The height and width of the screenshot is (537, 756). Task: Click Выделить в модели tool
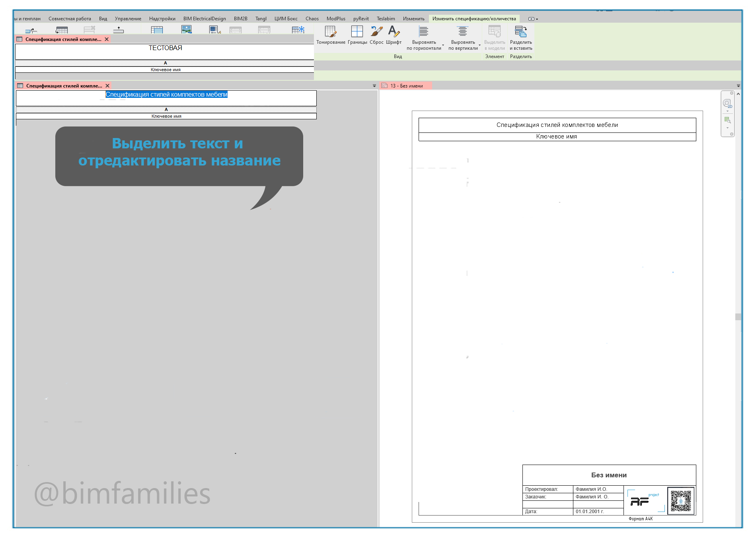tap(495, 38)
